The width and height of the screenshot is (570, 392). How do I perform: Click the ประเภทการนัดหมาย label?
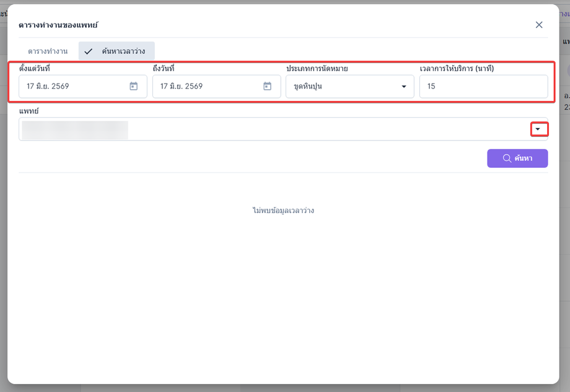tap(317, 68)
